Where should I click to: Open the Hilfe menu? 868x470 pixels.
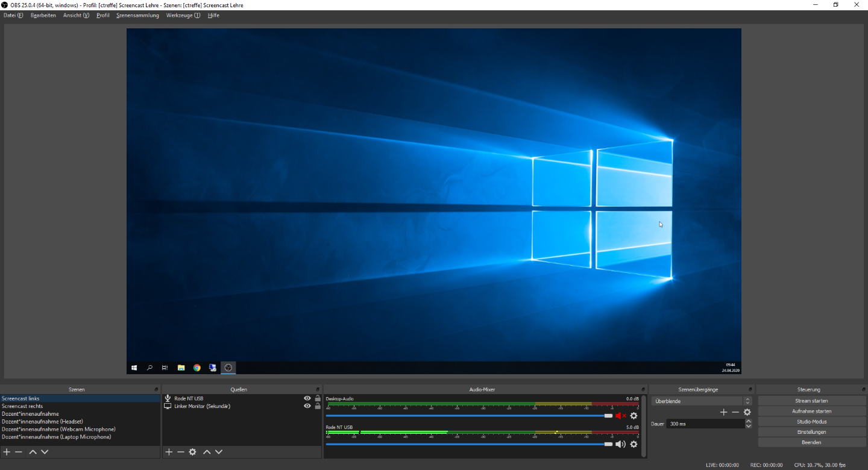pos(213,16)
